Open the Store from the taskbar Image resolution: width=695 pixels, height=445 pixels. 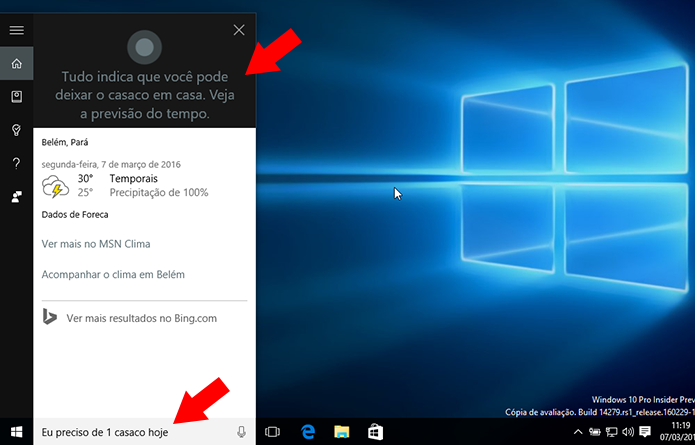(375, 432)
